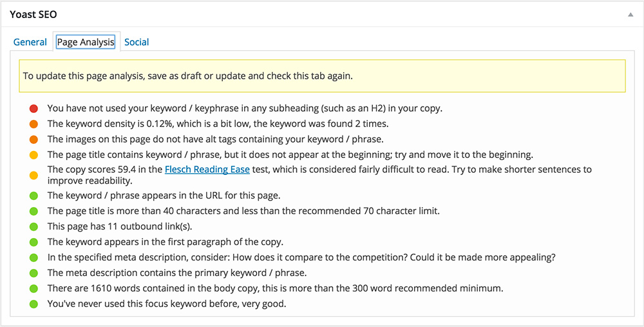Click 'images on this page do not have alt tags' text
This screenshot has width=644, height=327.
[x=215, y=139]
